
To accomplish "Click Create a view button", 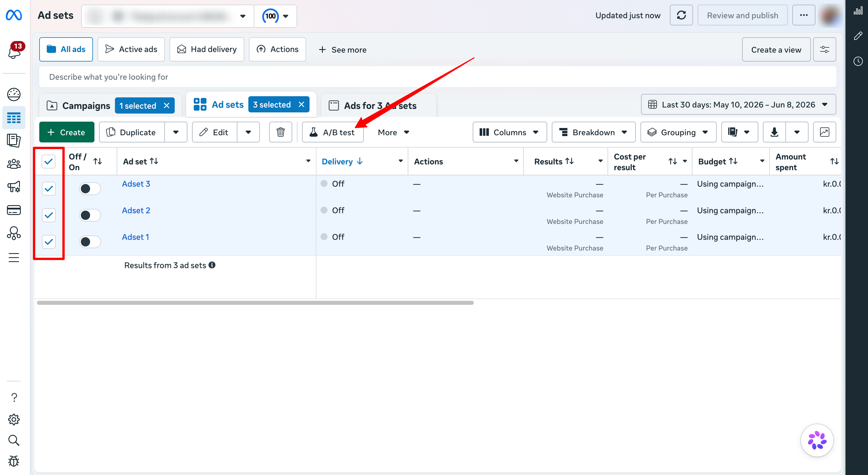I will pos(776,50).
